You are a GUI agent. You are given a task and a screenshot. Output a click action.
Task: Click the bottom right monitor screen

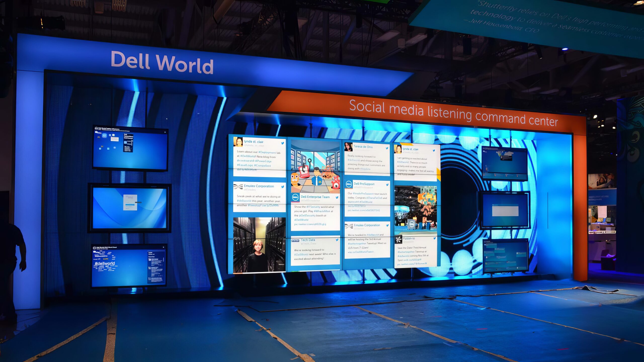click(506, 256)
